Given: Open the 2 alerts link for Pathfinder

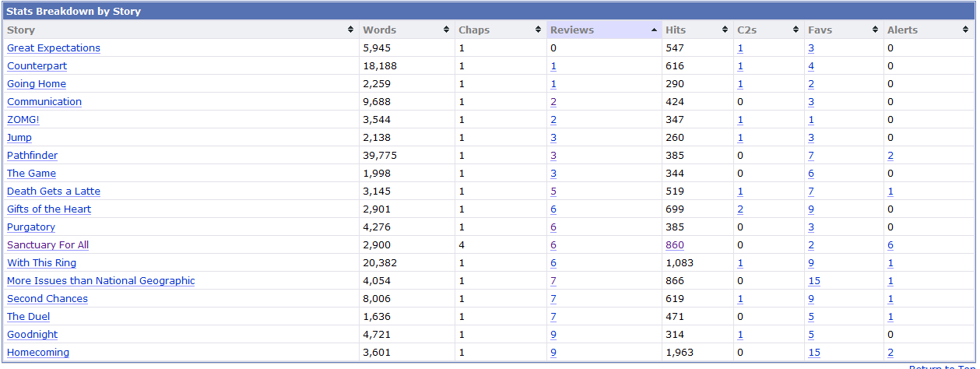Looking at the screenshot, I should [x=890, y=156].
